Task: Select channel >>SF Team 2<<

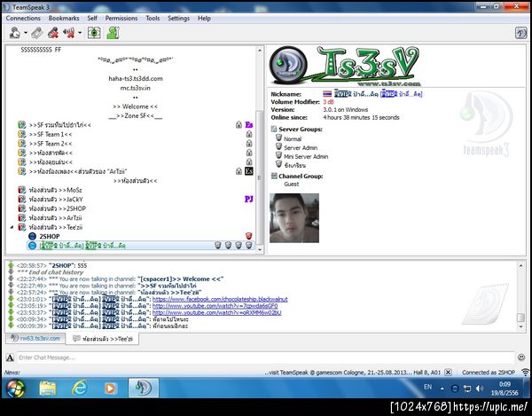Action: pyautogui.click(x=51, y=144)
